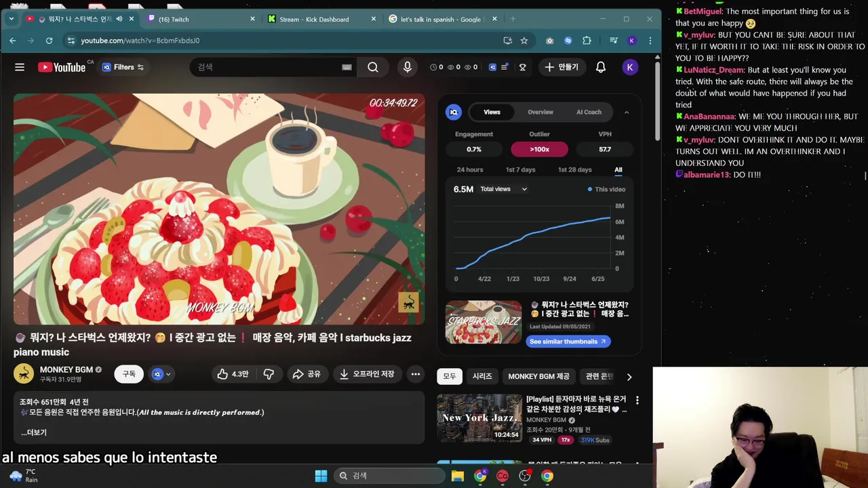Open the MONKEY BGM channel name link
Viewport: 868px width, 488px height.
[x=66, y=369]
